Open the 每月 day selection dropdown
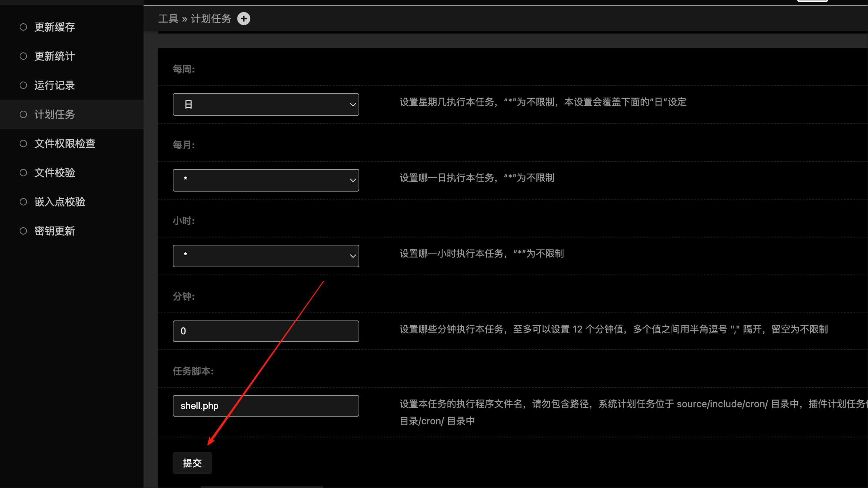The height and width of the screenshot is (488, 868). [x=265, y=180]
